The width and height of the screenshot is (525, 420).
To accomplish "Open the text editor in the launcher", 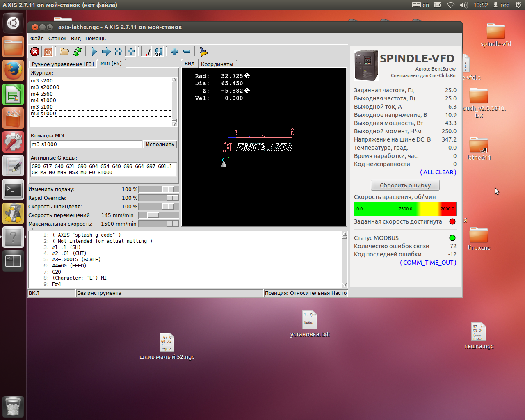I will pos(13,165).
